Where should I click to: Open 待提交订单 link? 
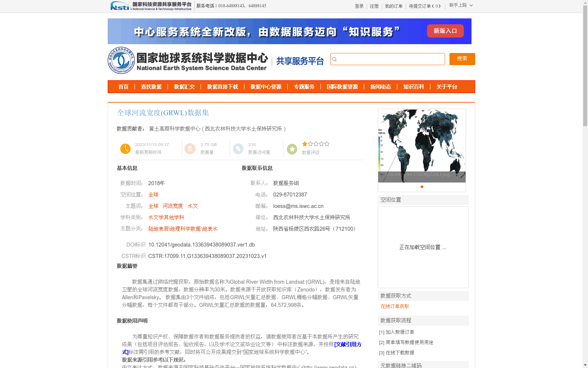click(424, 6)
